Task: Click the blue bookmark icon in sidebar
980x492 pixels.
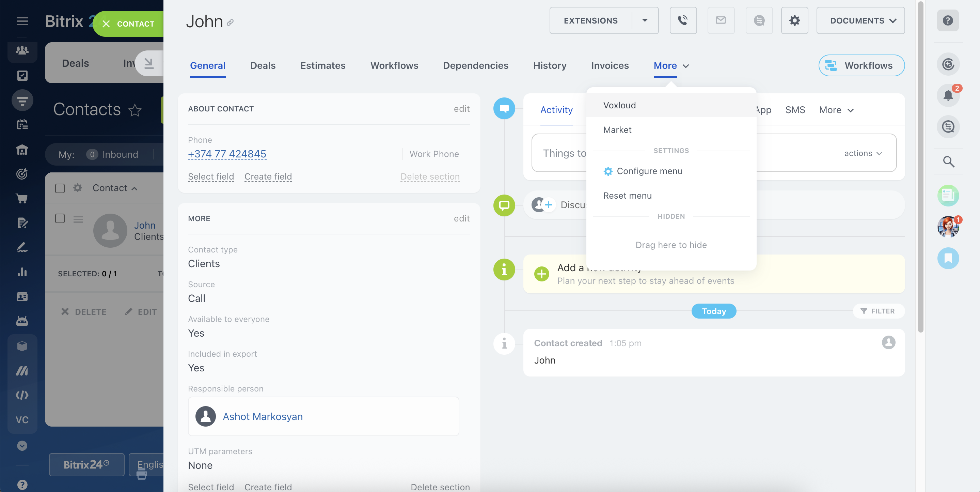Action: pyautogui.click(x=948, y=258)
